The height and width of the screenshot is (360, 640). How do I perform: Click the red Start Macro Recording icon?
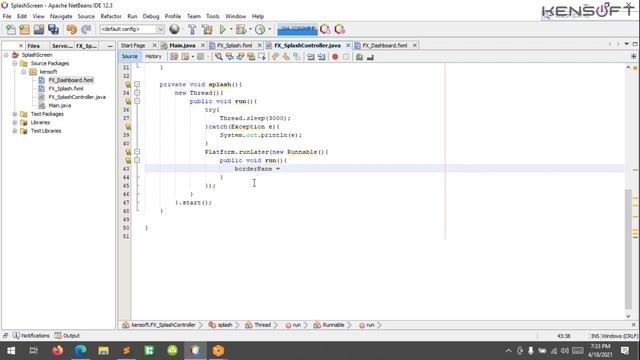(335, 57)
